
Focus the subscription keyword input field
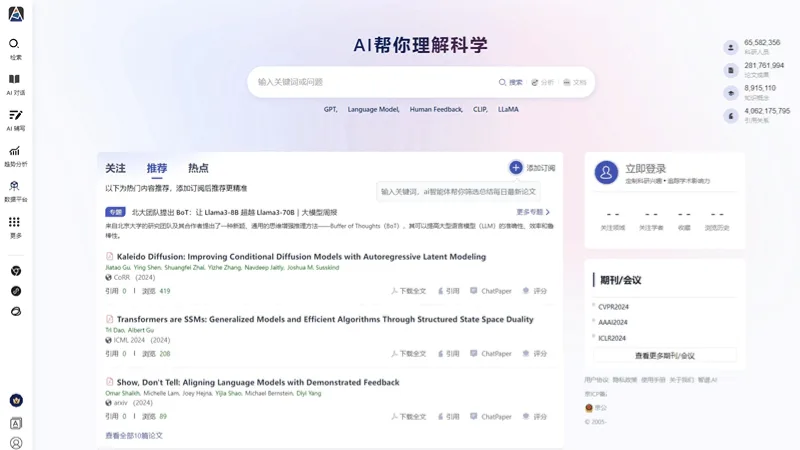coord(458,192)
